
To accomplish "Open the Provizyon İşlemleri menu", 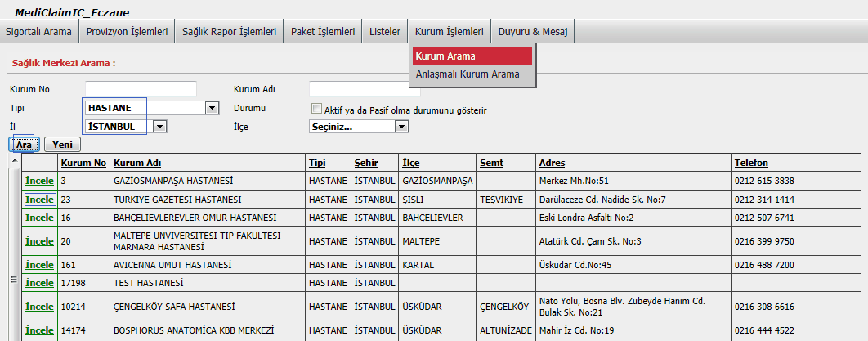I will (x=127, y=32).
